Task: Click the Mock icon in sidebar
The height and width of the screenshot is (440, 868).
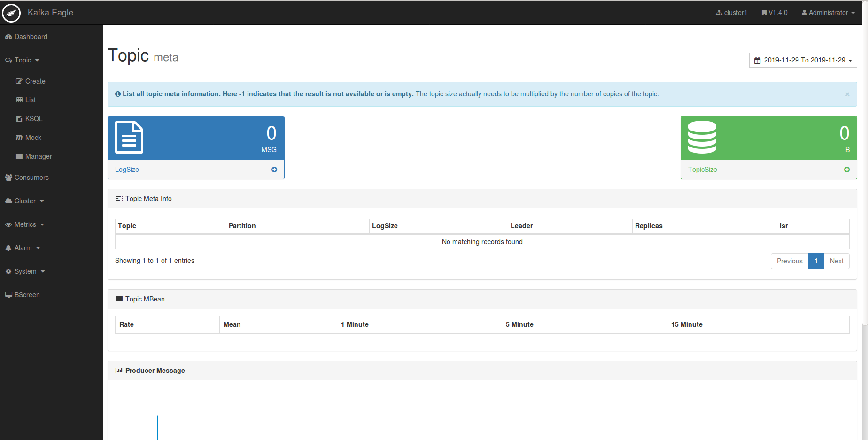Action: pos(19,138)
